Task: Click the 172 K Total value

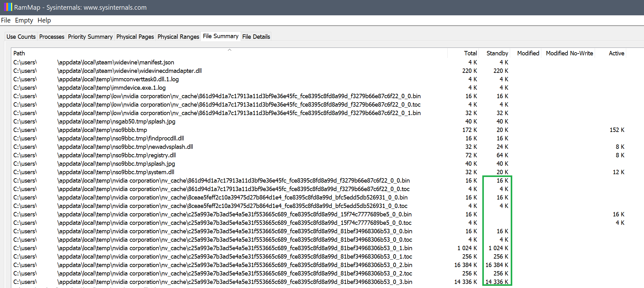Action: coord(469,130)
